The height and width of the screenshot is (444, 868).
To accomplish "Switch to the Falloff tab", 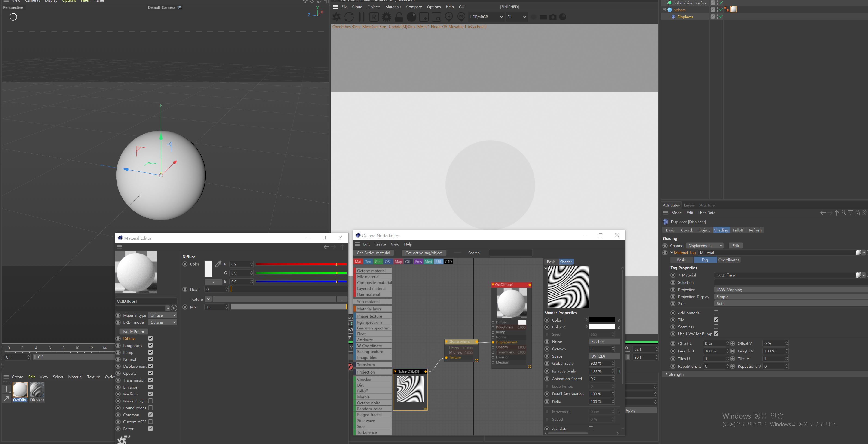I will (738, 230).
